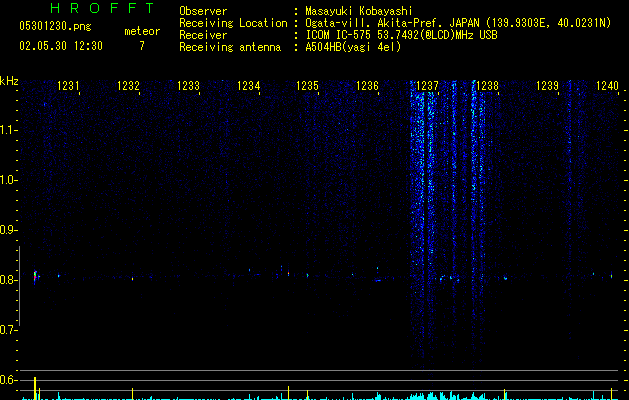Click the grey vertical range bar on left axis
Viewport: 629px width, 400px height.
point(19,286)
